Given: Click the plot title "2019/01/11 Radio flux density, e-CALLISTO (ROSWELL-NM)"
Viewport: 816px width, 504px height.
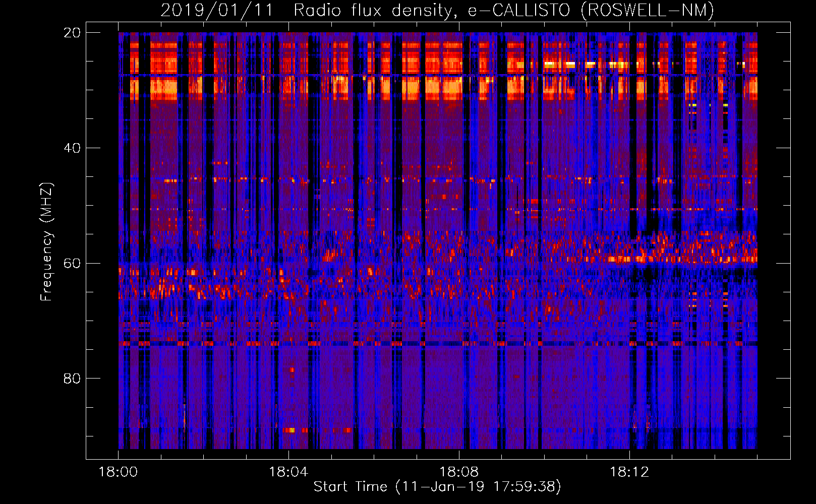Looking at the screenshot, I should click(437, 11).
